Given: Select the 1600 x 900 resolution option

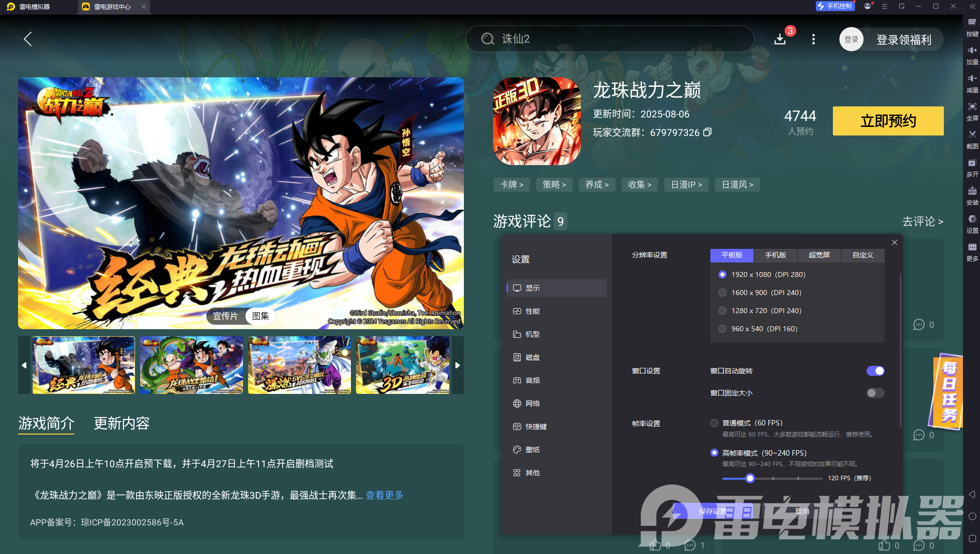Looking at the screenshot, I should coord(722,293).
